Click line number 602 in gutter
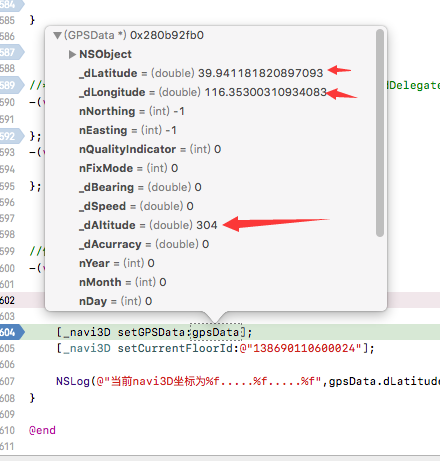 [x=7, y=300]
